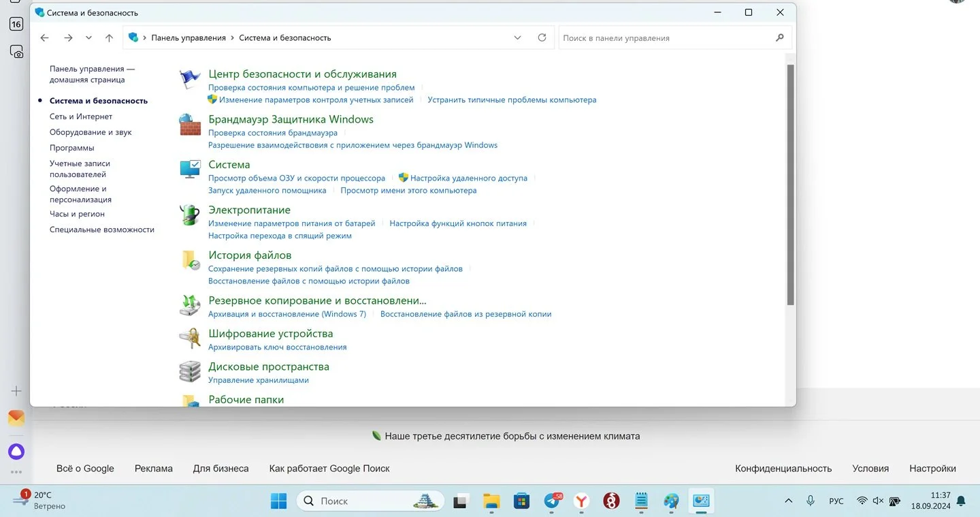Click the Электропитание battery icon
Screen dimensions: 980x517
pos(190,215)
